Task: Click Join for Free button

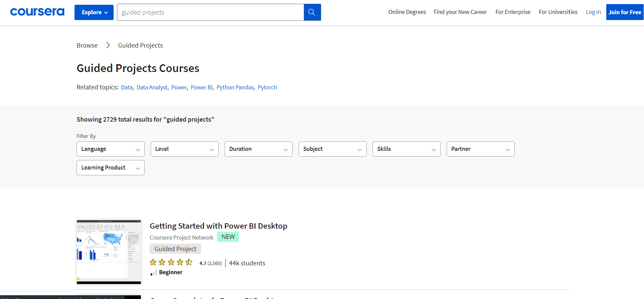Action: click(625, 12)
